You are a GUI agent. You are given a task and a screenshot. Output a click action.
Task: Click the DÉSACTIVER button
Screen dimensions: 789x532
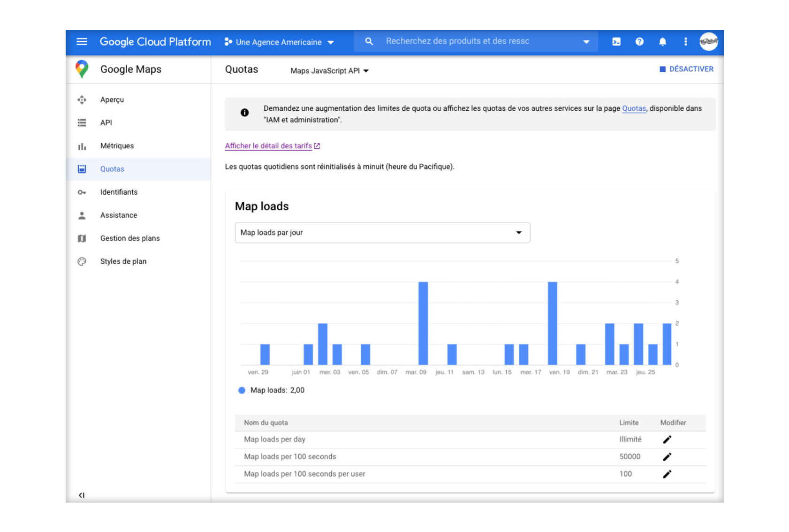click(686, 69)
